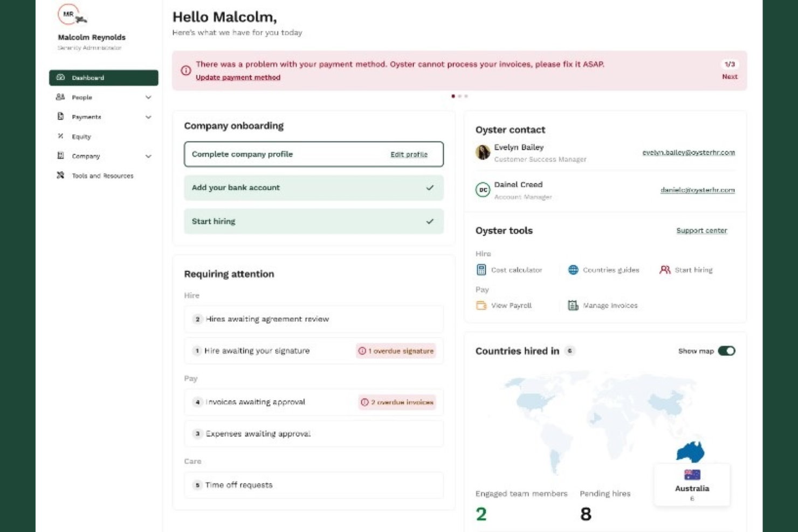The image size is (798, 532).
Task: Click the Add your bank account checkmark
Action: pyautogui.click(x=430, y=188)
